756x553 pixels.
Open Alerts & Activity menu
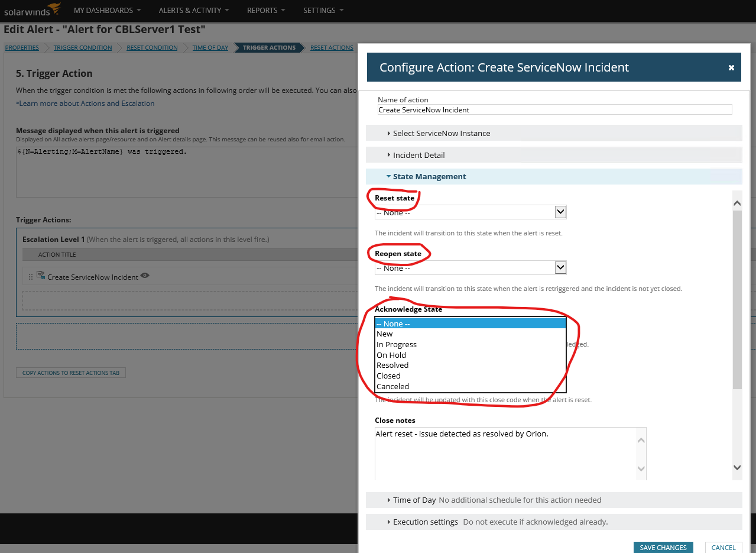pyautogui.click(x=194, y=10)
